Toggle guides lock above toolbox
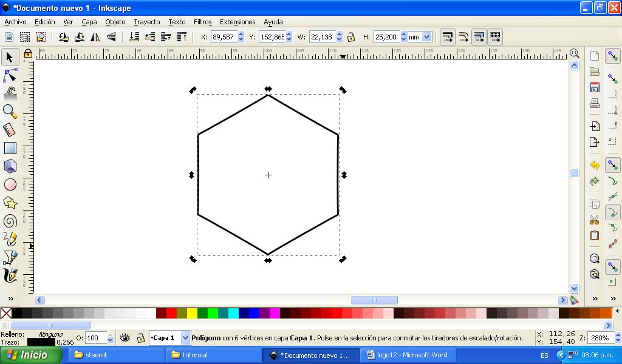Viewport: 622px width, 364px height. point(28,53)
